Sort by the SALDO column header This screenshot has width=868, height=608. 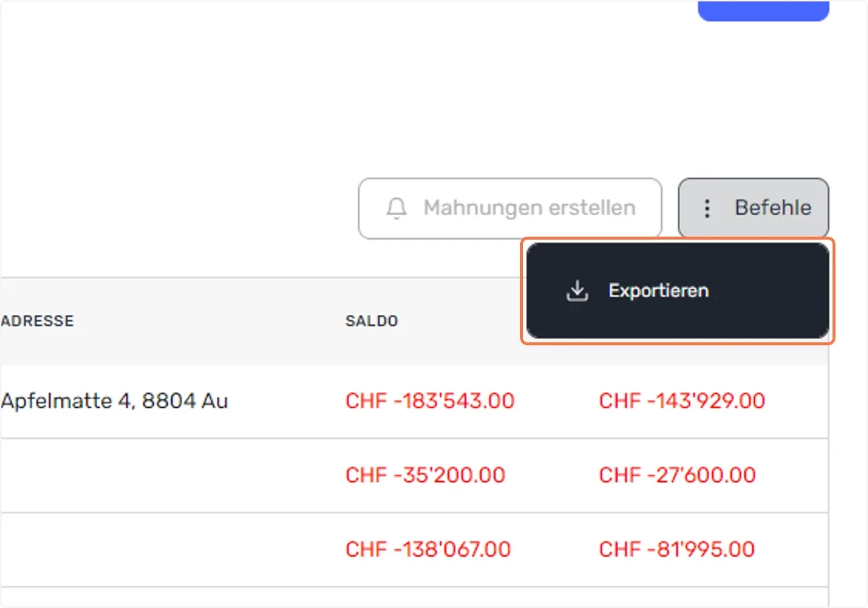(372, 321)
